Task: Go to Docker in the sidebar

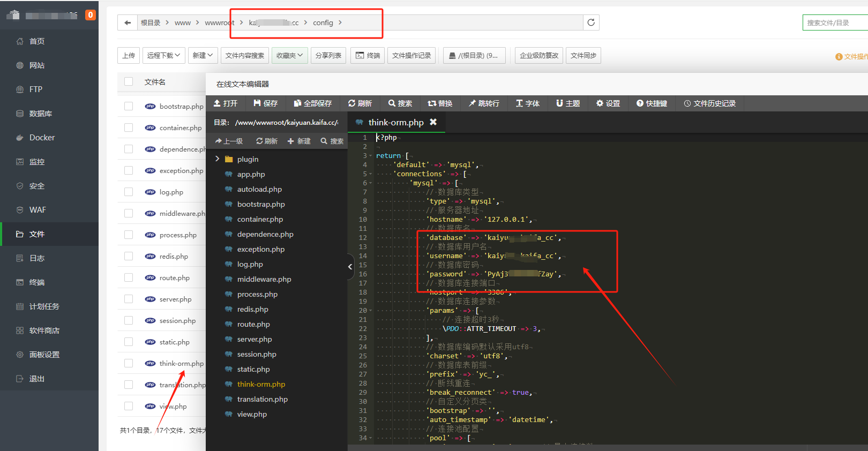Action: click(42, 138)
